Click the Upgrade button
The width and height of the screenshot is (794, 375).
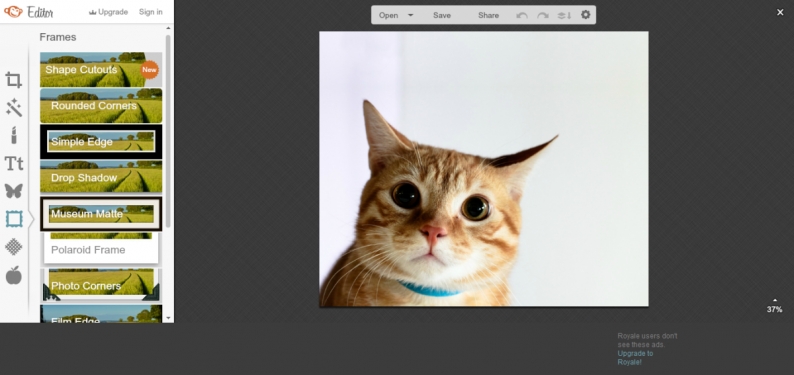(108, 12)
